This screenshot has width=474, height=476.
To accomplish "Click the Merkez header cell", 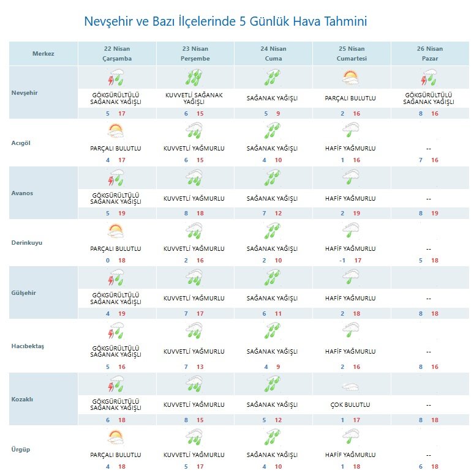I will point(43,54).
